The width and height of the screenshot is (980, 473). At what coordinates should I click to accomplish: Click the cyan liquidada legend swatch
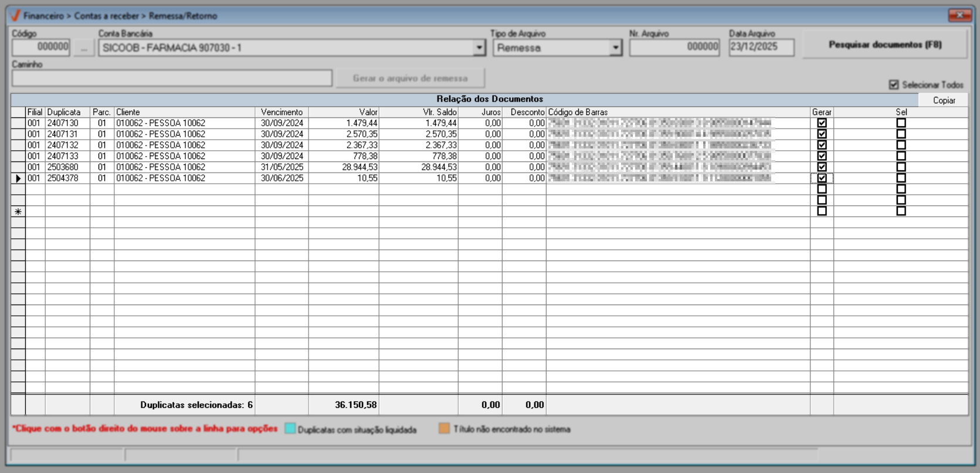(290, 429)
